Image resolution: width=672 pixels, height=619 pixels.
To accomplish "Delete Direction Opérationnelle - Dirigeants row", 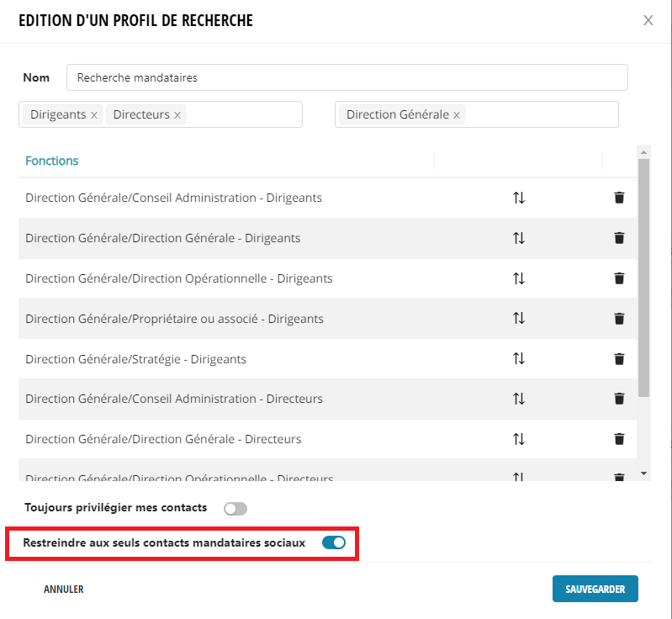I will pyautogui.click(x=619, y=278).
